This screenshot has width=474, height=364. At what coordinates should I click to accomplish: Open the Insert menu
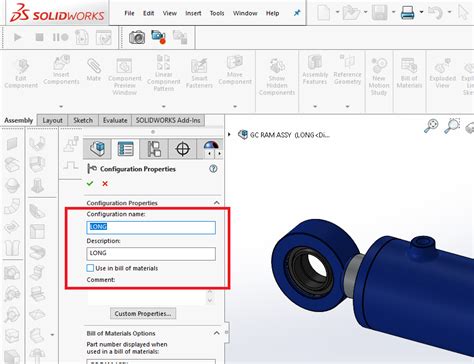coord(193,13)
